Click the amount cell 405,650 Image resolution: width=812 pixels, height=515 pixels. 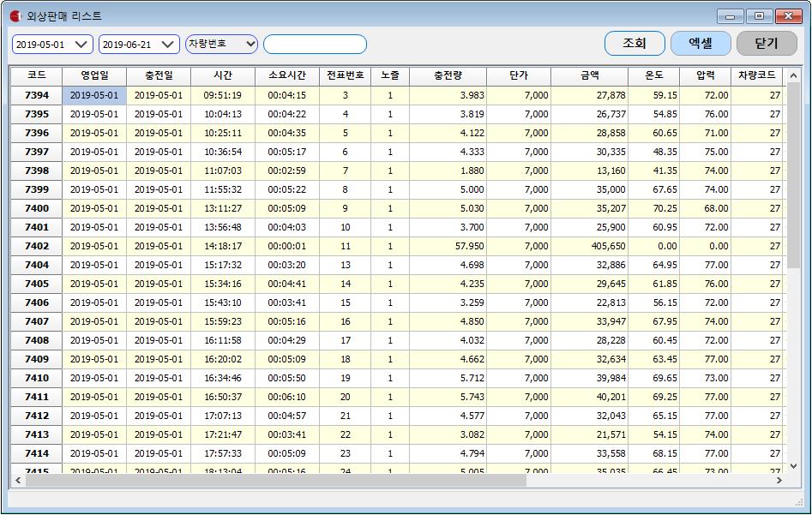(x=589, y=246)
